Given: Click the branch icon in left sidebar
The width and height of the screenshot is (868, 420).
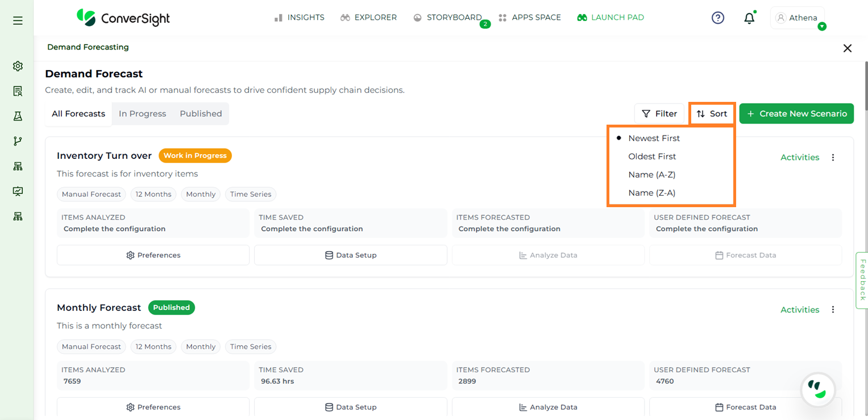Looking at the screenshot, I should [18, 141].
